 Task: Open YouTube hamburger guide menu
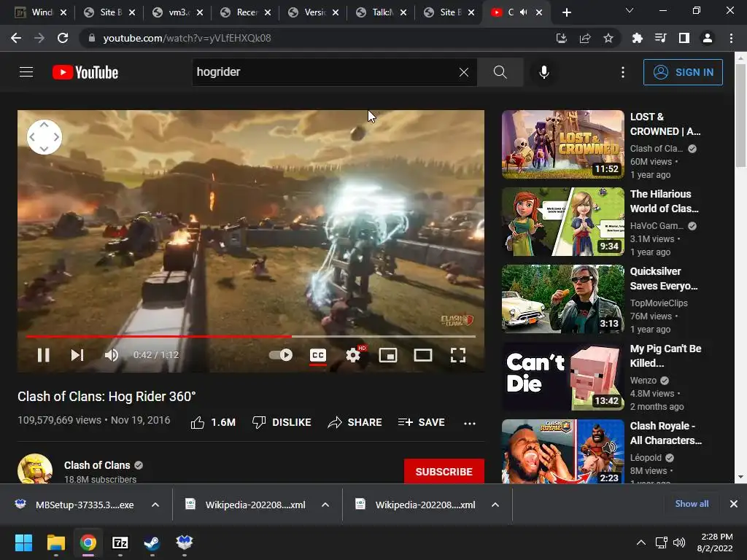[x=26, y=72]
